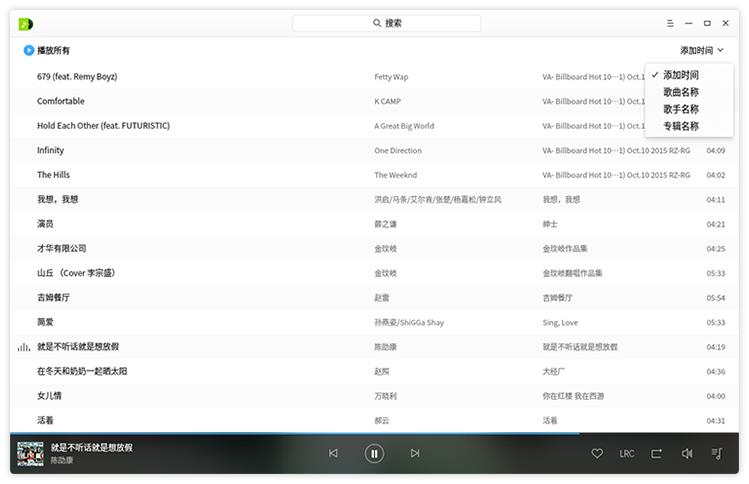Screen dimensions: 749x484
Task: Maximize the music player window
Action: (707, 23)
